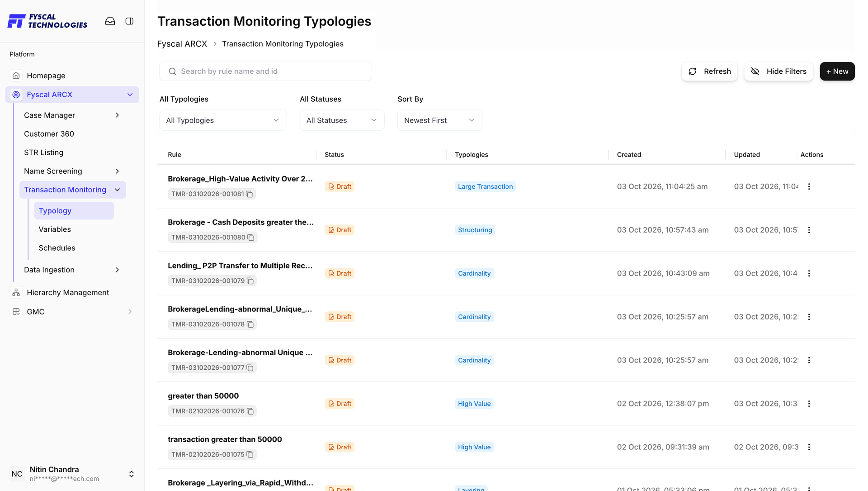The height and width of the screenshot is (491, 868).
Task: Copy rule ID TMR-03102026-001080
Action: [250, 237]
